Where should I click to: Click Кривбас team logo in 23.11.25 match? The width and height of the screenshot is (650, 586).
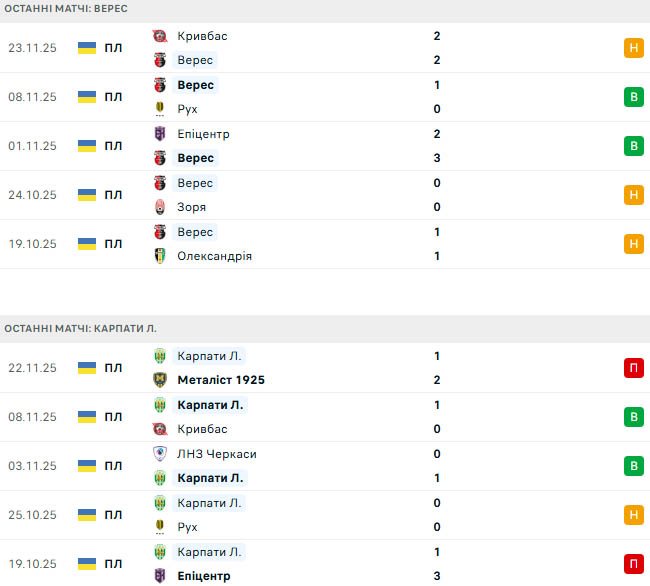(x=159, y=36)
